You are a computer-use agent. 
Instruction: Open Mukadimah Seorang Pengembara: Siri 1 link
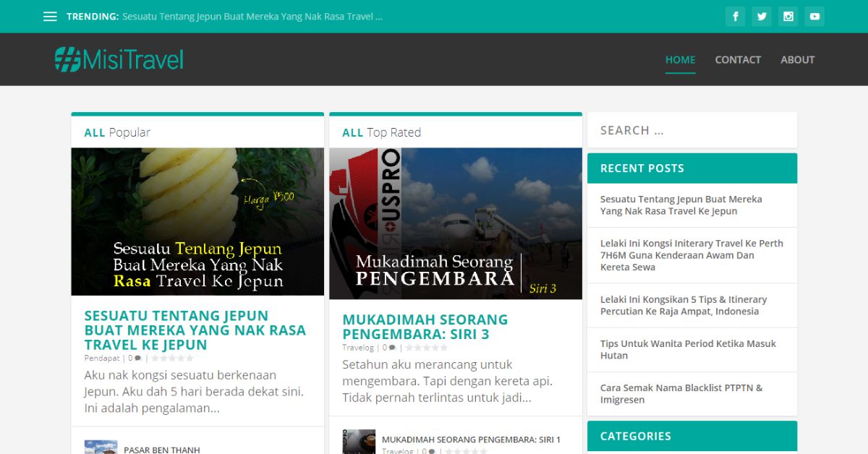coord(471,440)
